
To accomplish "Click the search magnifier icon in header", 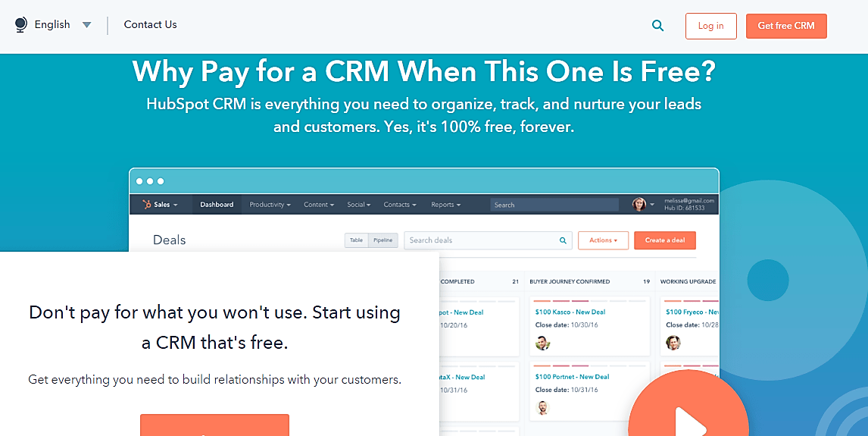I will click(x=657, y=26).
